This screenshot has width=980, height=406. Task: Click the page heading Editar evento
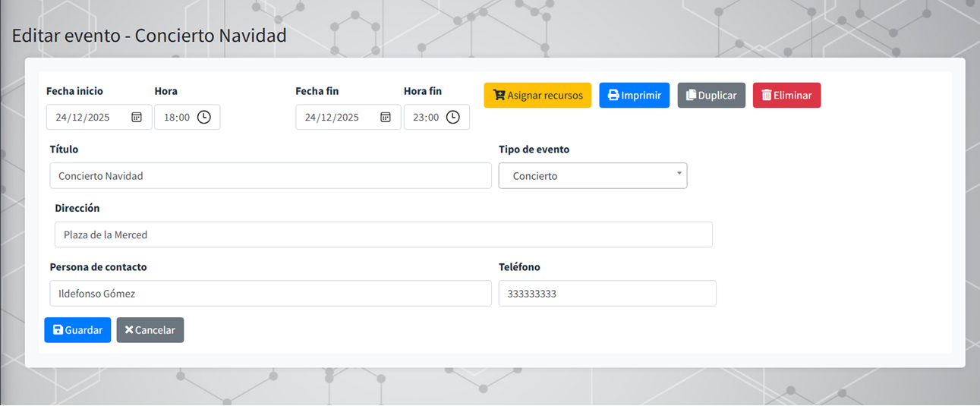tap(149, 36)
